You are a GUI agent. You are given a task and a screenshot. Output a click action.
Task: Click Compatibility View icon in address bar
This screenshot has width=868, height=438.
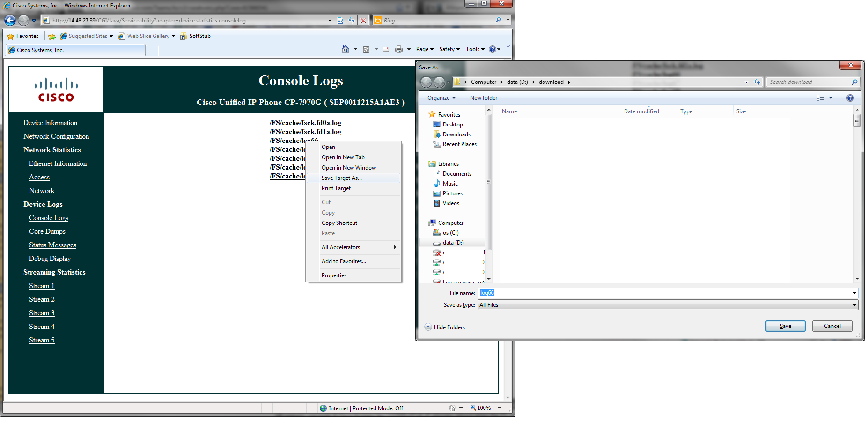coord(340,21)
